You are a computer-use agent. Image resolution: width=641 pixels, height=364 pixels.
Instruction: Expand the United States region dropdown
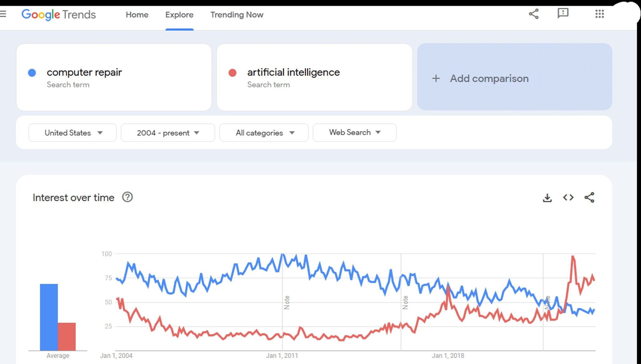click(x=72, y=133)
